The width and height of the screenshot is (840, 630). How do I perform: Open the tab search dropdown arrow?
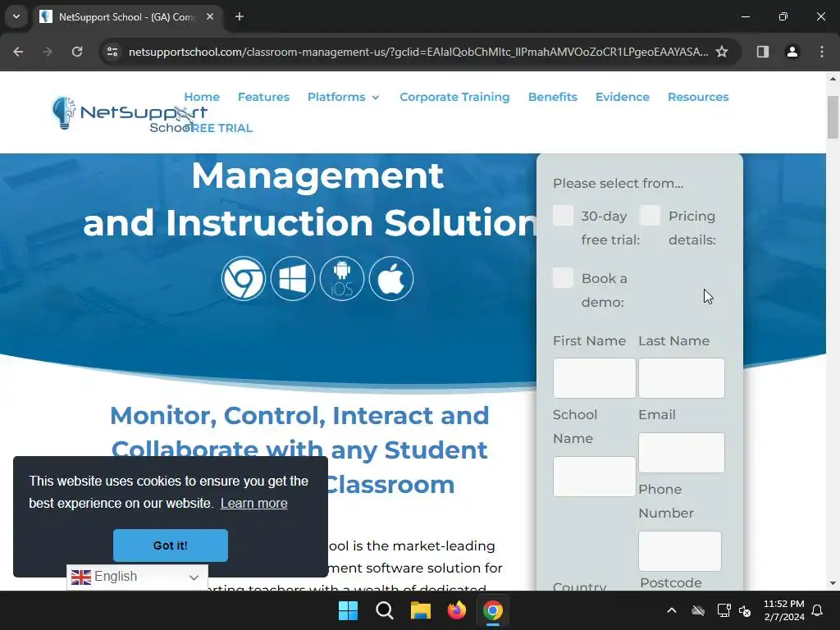pos(16,16)
